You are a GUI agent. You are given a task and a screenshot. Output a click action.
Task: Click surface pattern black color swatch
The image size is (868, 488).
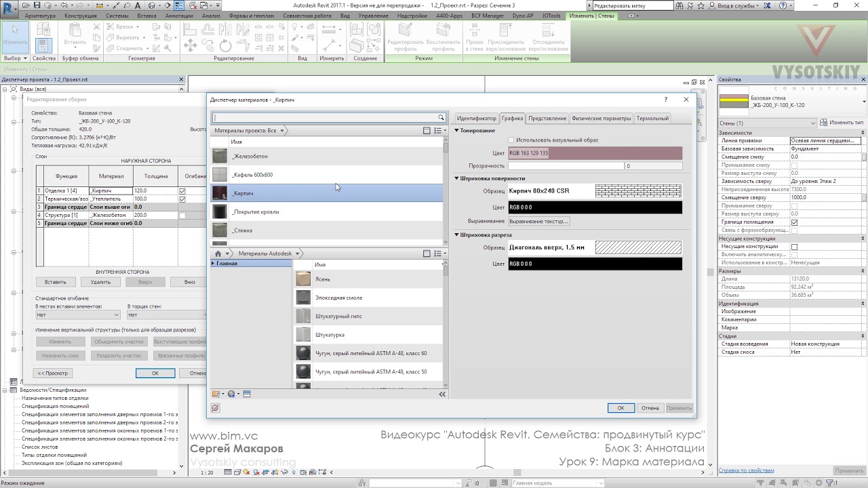coord(595,207)
